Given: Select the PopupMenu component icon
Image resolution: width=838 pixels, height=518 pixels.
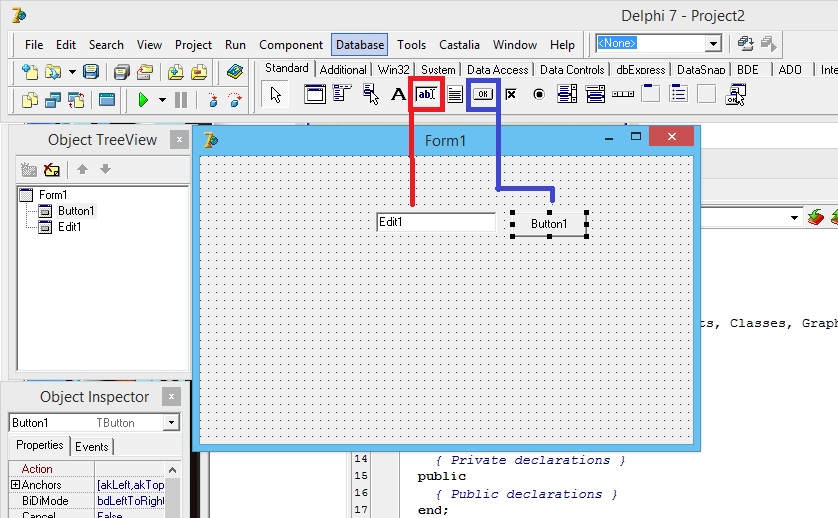Looking at the screenshot, I should pyautogui.click(x=370, y=94).
